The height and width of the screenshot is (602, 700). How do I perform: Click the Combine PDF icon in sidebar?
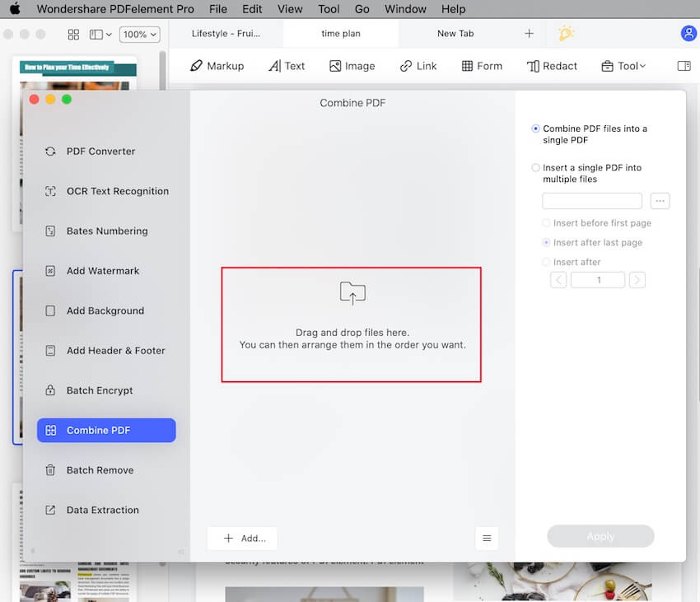coord(51,431)
